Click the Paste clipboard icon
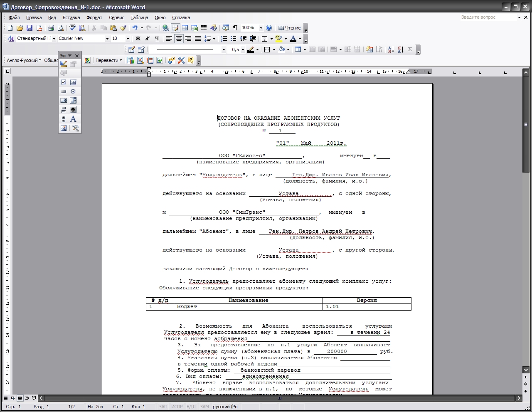This screenshot has width=532, height=412. point(113,28)
